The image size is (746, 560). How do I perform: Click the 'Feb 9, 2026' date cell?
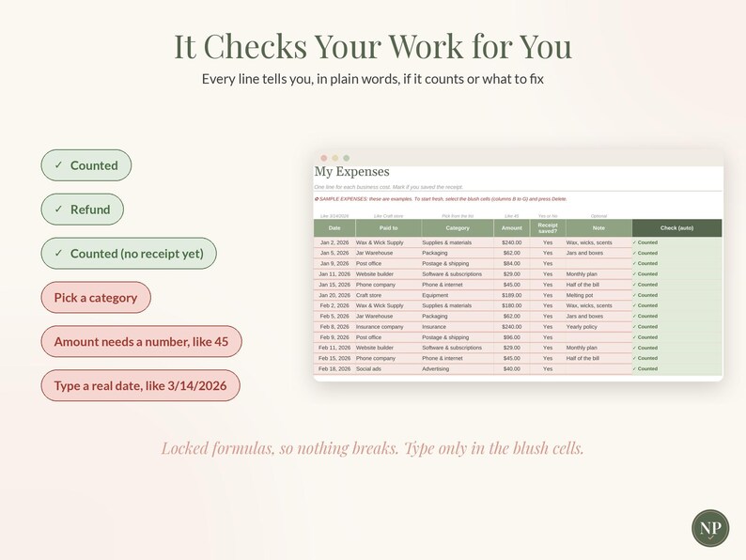pyautogui.click(x=334, y=337)
